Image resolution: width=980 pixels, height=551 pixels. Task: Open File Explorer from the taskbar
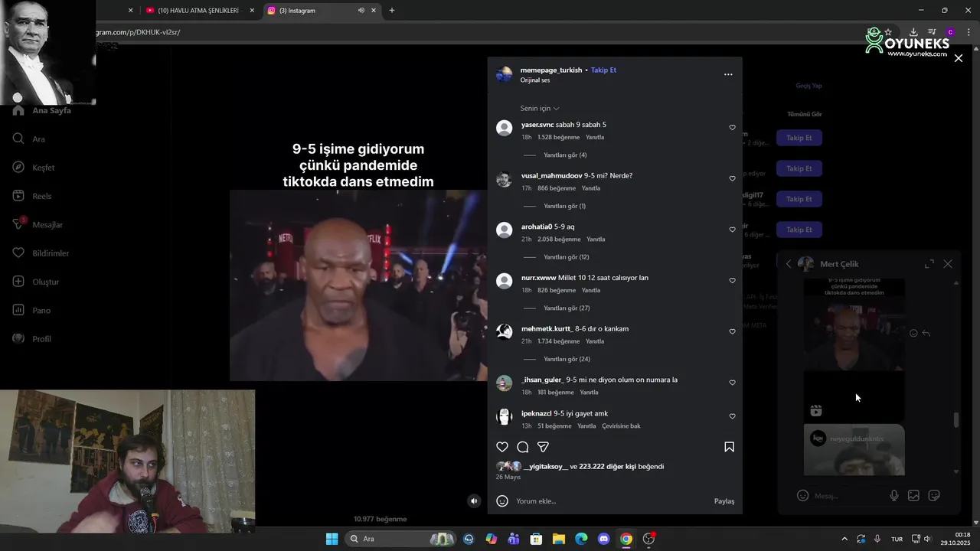(559, 539)
